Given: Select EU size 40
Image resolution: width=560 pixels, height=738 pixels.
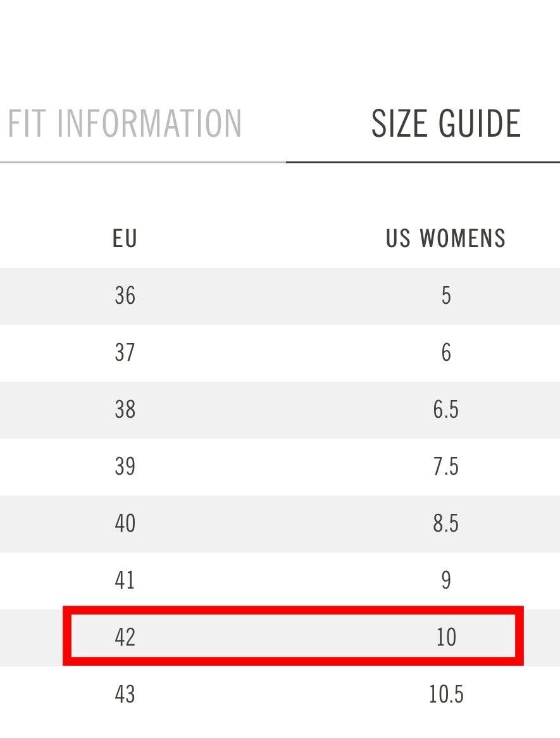Looking at the screenshot, I should (x=125, y=523).
